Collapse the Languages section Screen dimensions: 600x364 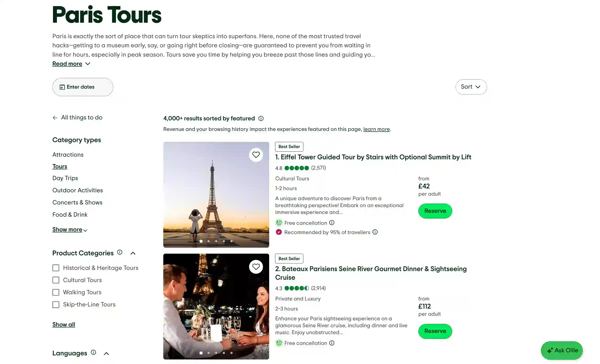tap(106, 353)
